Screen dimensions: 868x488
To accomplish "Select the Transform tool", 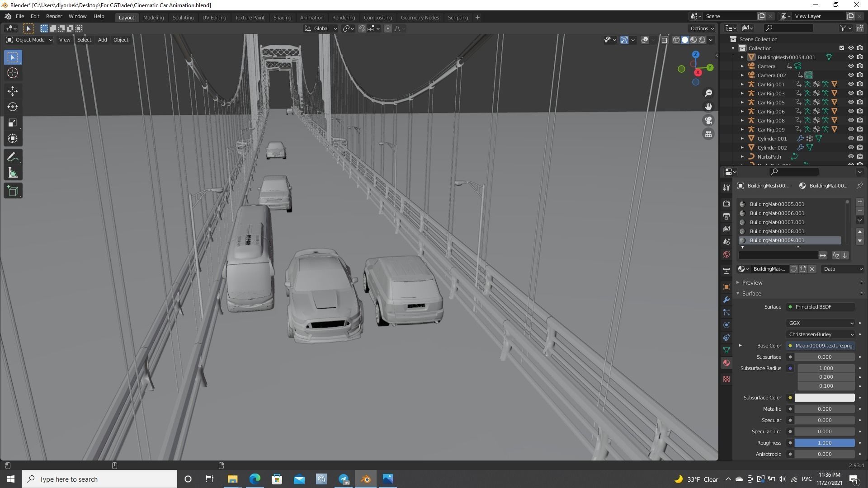I will (13, 139).
